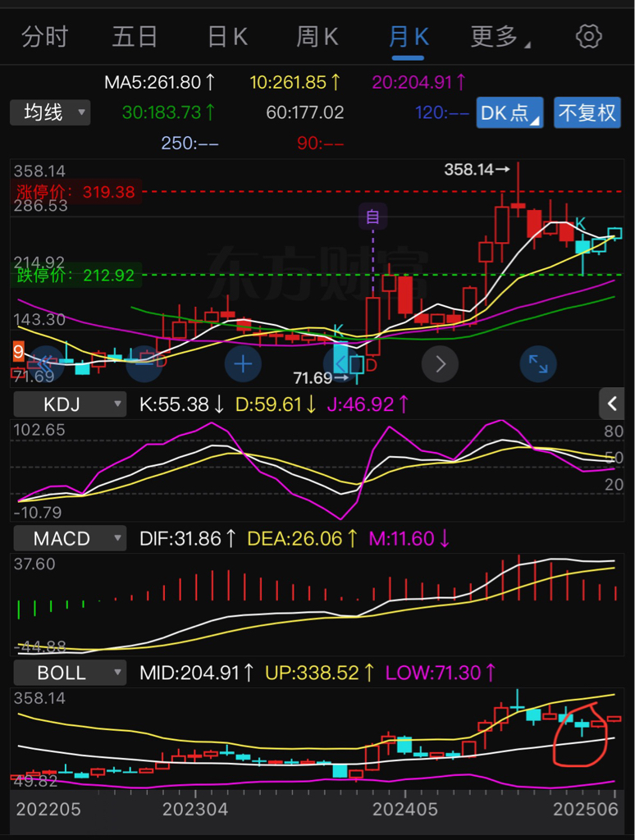Screen dimensions: 635x840
Task: Tap the -10.79 KDJ scale label
Action: pos(38,512)
